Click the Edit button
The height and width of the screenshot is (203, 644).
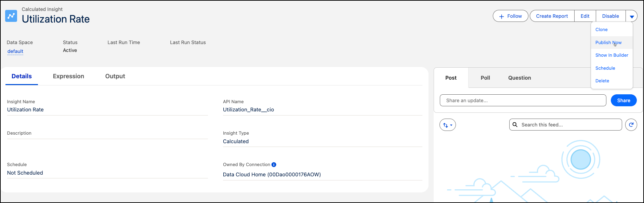coord(585,16)
